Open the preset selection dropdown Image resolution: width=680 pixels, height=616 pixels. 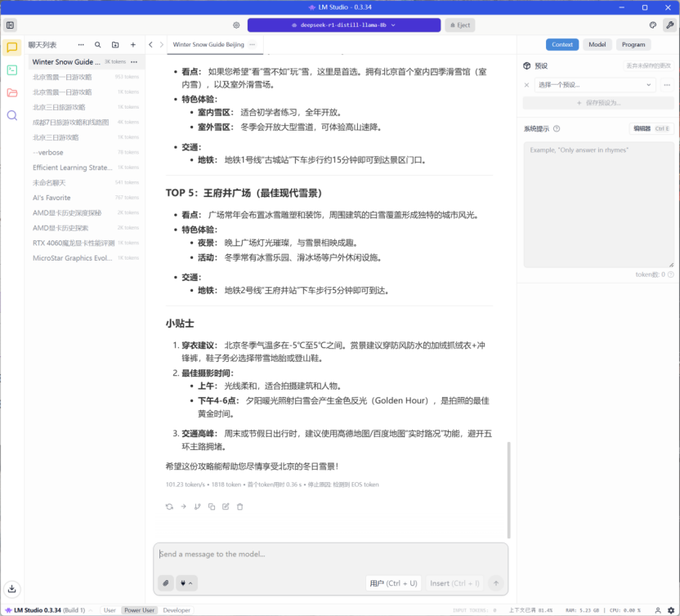[596, 84]
